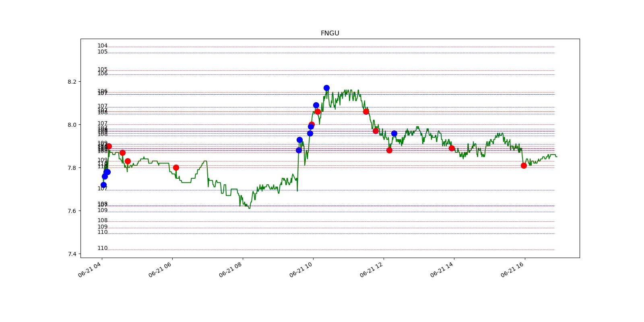Click the red marker near 06-21 16

click(x=524, y=165)
